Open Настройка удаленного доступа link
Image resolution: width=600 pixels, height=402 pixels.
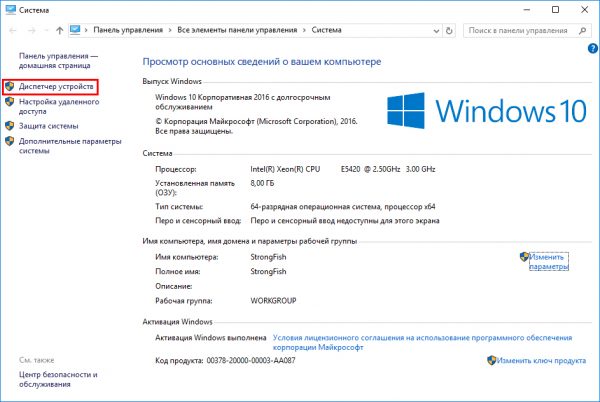pos(59,106)
